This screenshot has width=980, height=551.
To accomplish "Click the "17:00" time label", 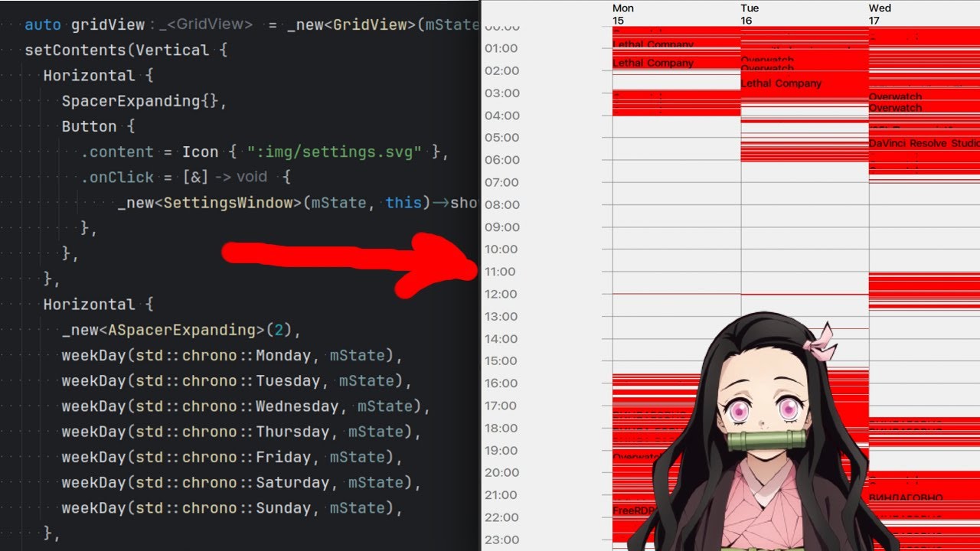I will coord(501,406).
